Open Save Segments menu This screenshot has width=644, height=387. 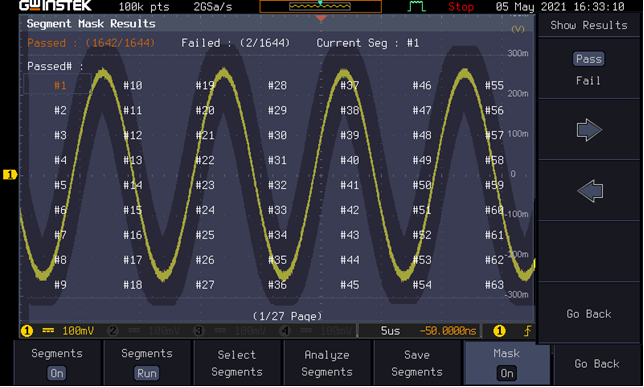coord(417,364)
